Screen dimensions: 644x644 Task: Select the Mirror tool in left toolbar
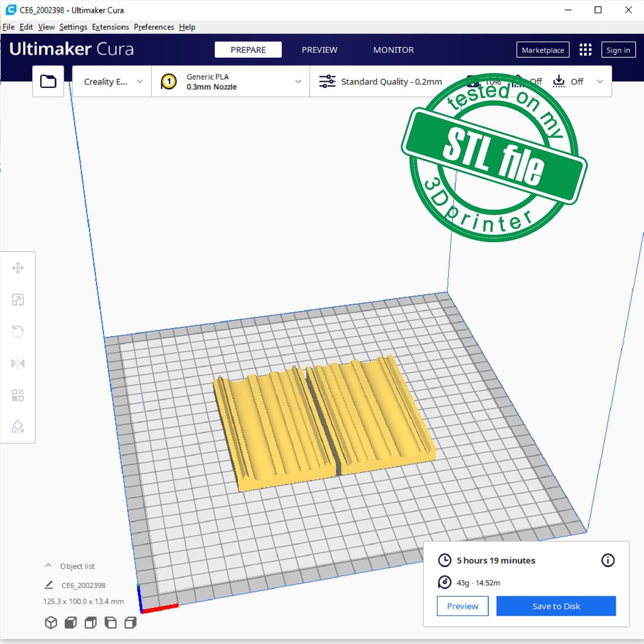click(18, 364)
